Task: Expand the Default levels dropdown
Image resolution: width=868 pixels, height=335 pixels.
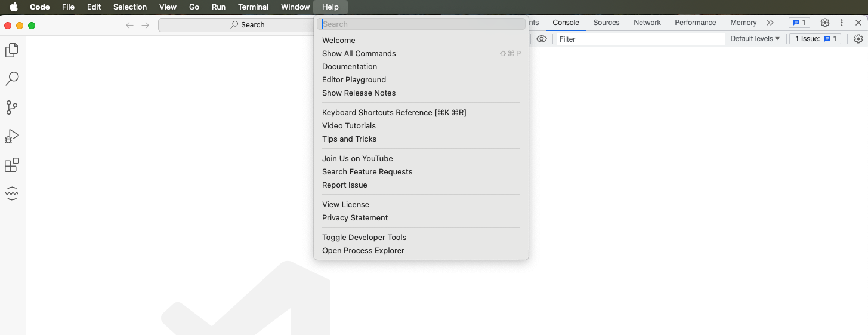Action: point(755,39)
